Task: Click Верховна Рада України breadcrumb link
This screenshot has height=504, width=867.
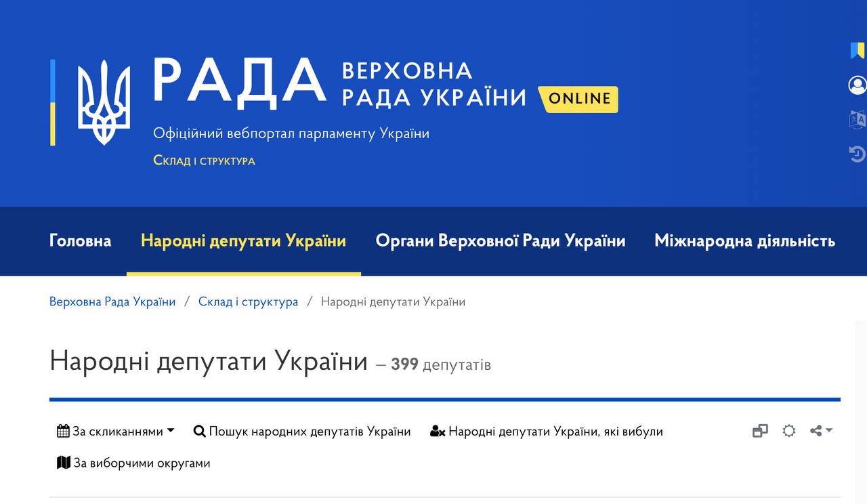Action: (112, 301)
